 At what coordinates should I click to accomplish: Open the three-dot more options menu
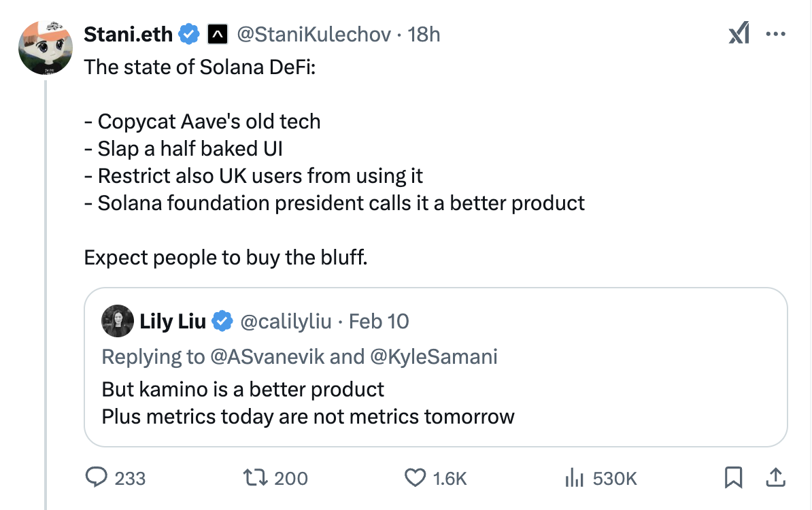point(775,33)
